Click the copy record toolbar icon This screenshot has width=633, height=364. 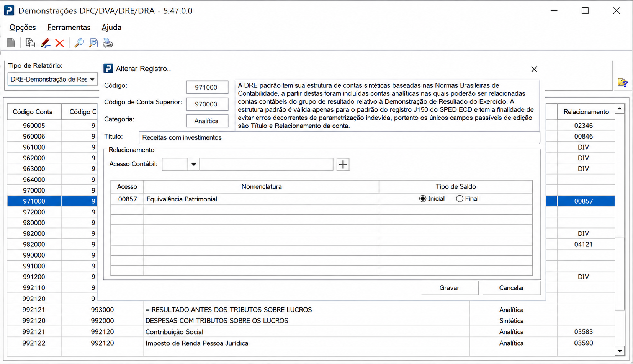pyautogui.click(x=30, y=43)
